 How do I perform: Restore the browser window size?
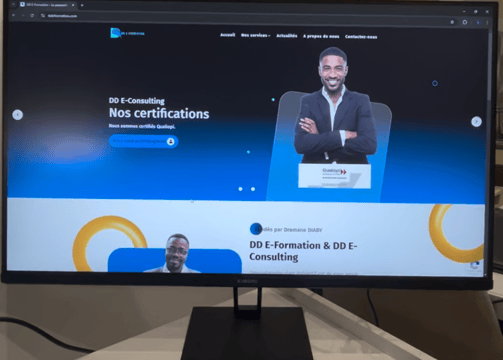click(x=476, y=11)
